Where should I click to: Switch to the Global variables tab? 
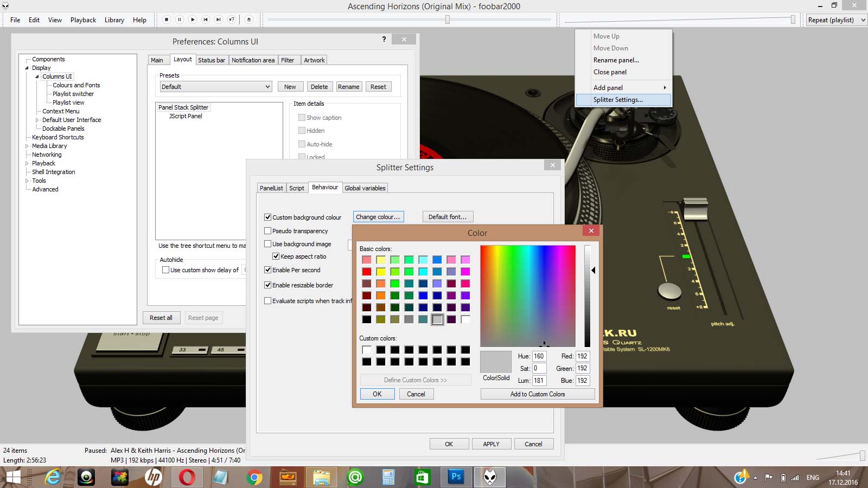coord(365,188)
